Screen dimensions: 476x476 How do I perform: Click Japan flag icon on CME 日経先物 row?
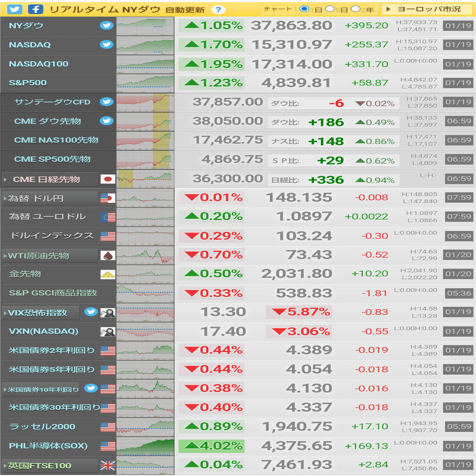pos(108,179)
